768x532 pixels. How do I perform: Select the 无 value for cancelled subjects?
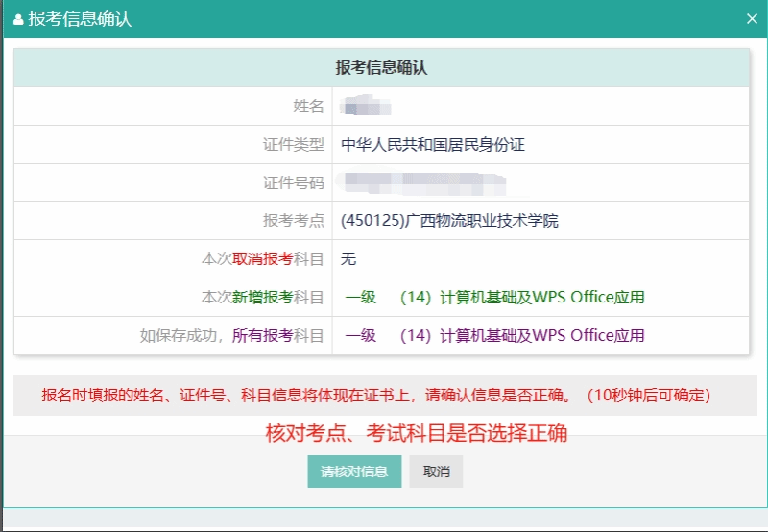(348, 259)
